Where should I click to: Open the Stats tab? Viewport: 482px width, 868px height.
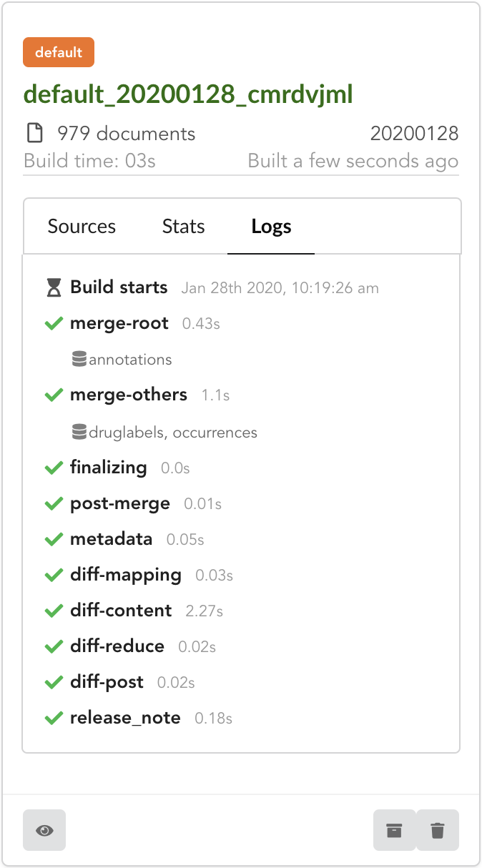tap(184, 227)
